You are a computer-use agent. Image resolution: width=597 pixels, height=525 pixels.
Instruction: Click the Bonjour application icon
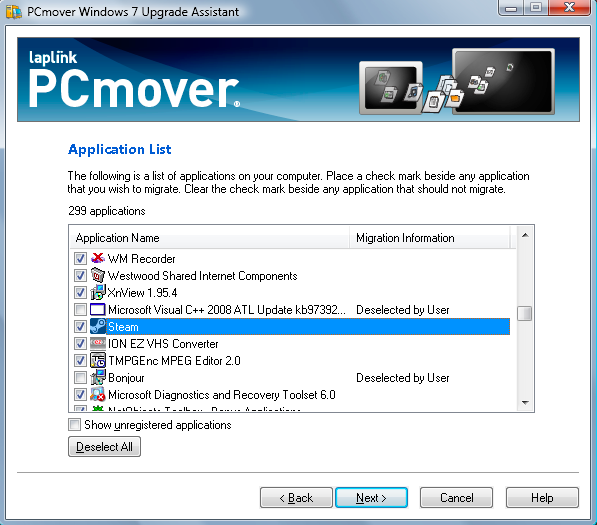coord(97,377)
